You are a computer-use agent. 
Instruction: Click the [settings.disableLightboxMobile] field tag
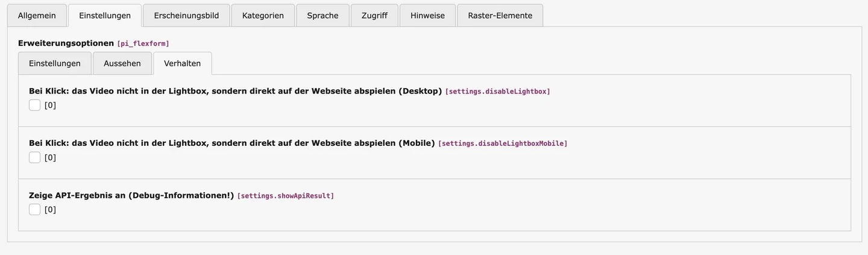(x=503, y=143)
